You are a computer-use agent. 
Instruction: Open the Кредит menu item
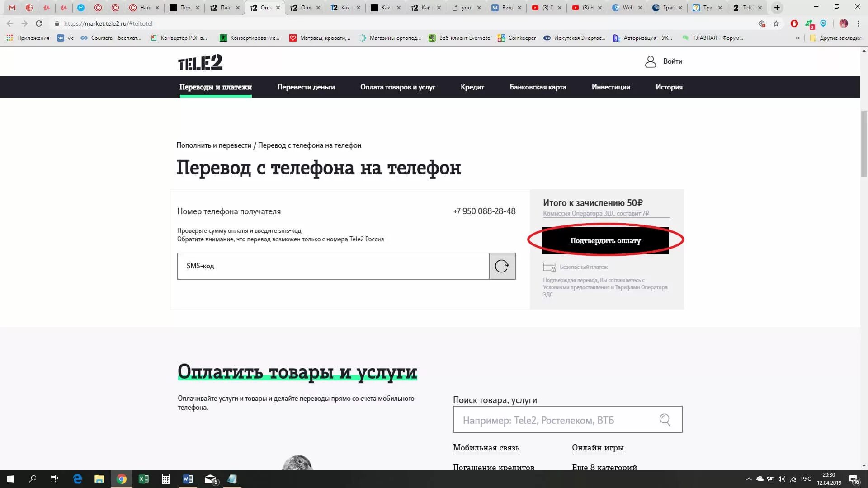(472, 87)
